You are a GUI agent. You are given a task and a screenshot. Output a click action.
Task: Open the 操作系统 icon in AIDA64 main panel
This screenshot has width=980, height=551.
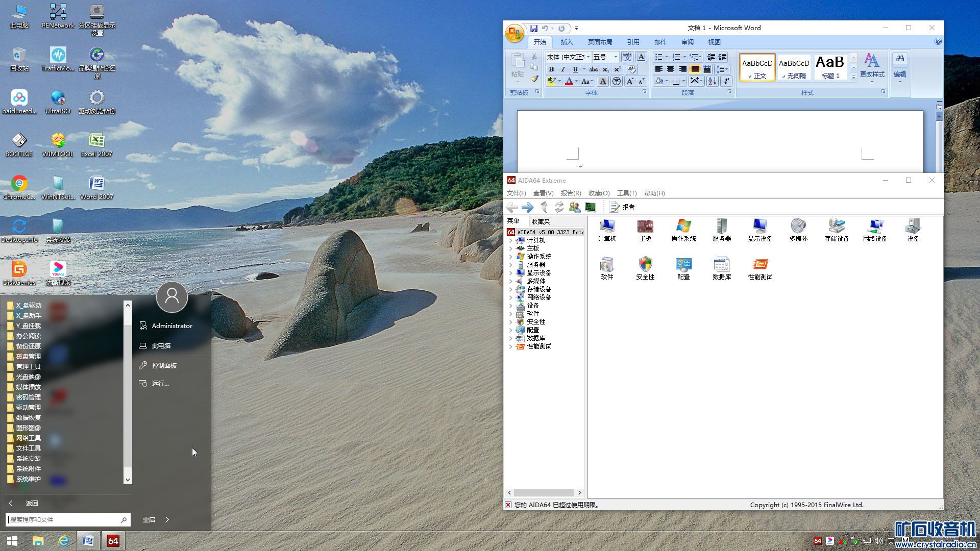(x=683, y=230)
